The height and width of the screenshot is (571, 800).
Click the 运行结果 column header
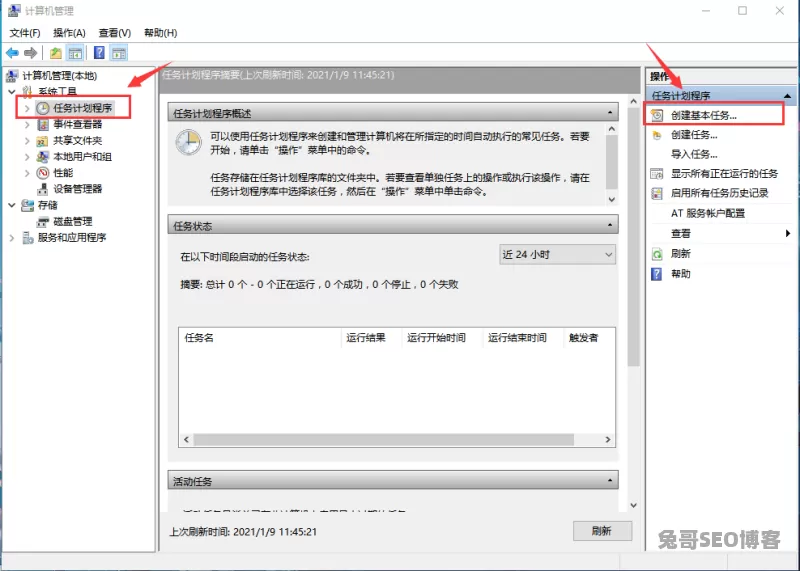click(371, 338)
